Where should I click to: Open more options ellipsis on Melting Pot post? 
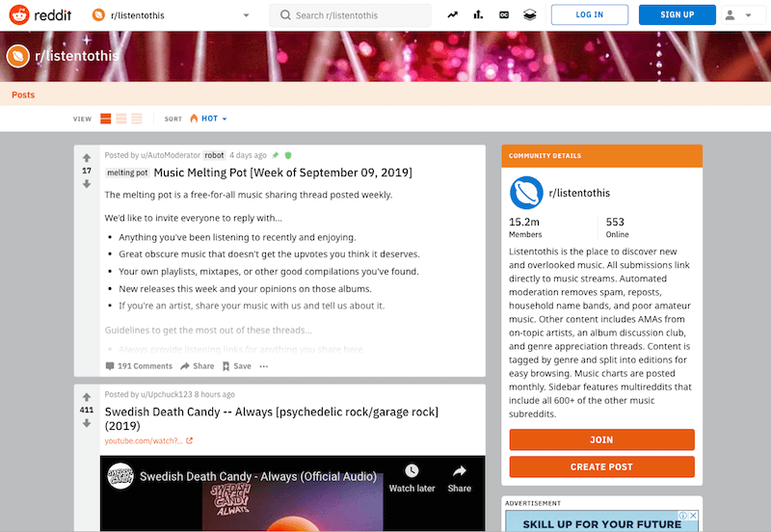264,366
